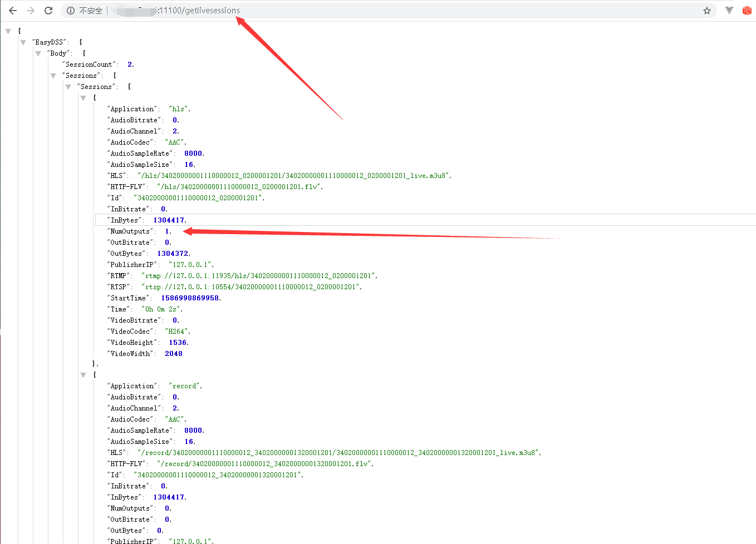Screen dimensions: 756x544
Task: Go forward to the next page
Action: point(31,11)
